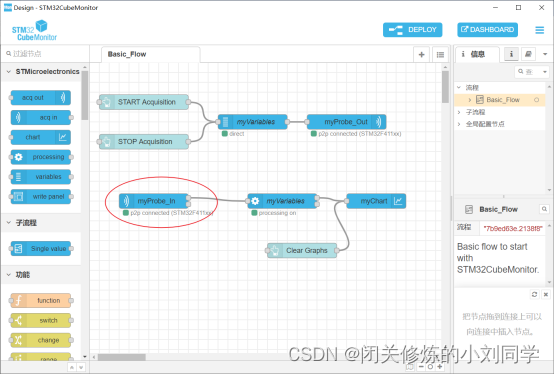Select the change palette node
This screenshot has height=374, width=554.
click(41, 340)
